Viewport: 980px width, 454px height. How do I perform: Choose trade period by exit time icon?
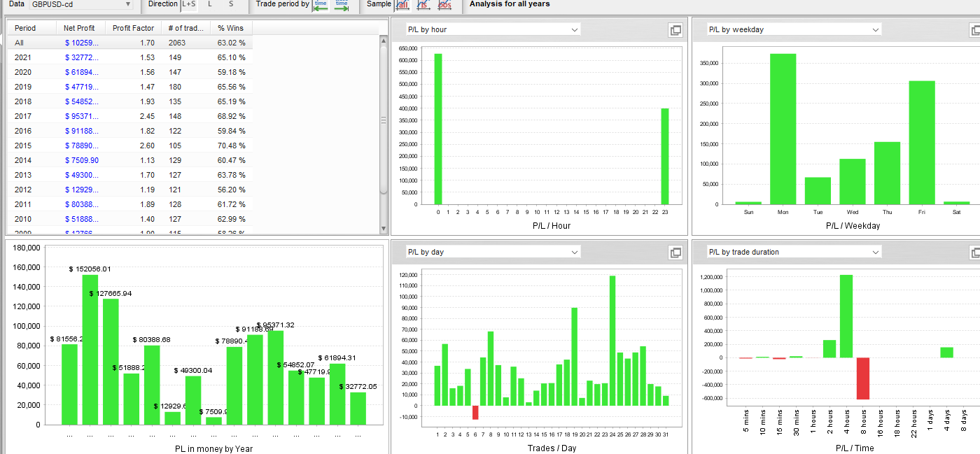pyautogui.click(x=342, y=4)
